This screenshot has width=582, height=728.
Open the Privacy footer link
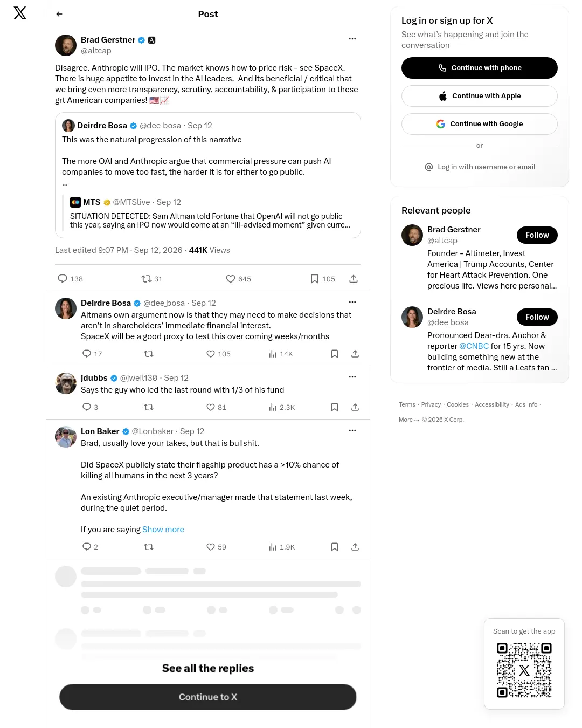(x=431, y=404)
